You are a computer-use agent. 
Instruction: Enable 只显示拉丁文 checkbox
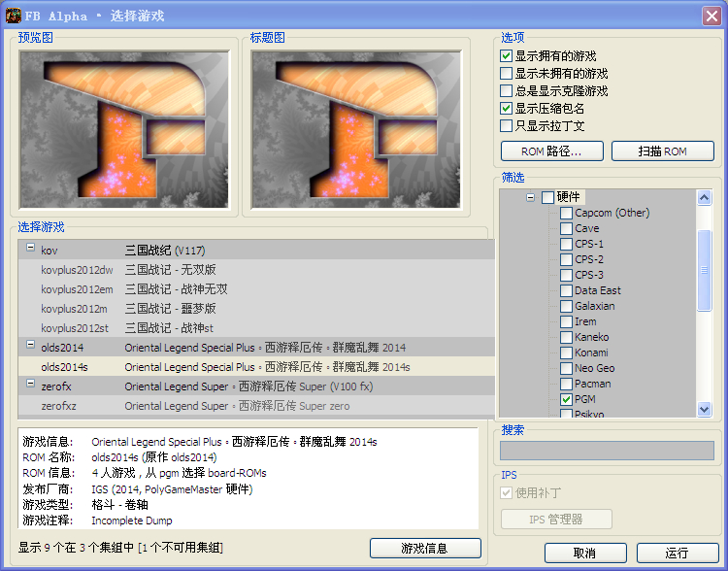coord(506,126)
